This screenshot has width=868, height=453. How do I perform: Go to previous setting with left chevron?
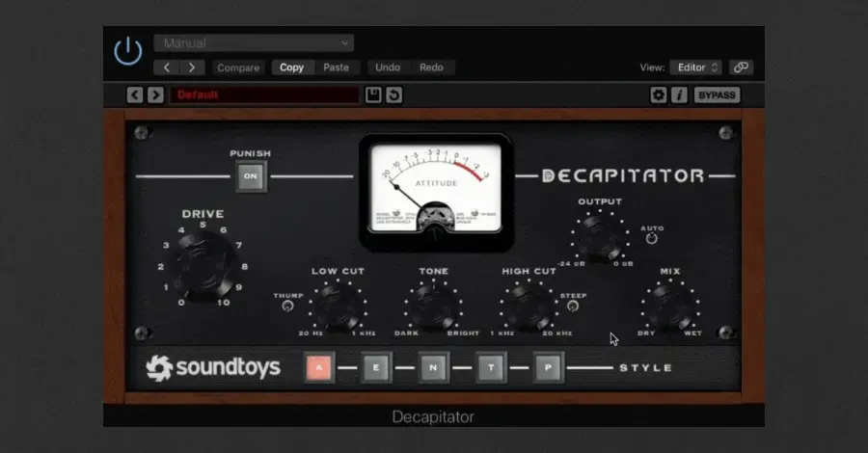pyautogui.click(x=166, y=67)
